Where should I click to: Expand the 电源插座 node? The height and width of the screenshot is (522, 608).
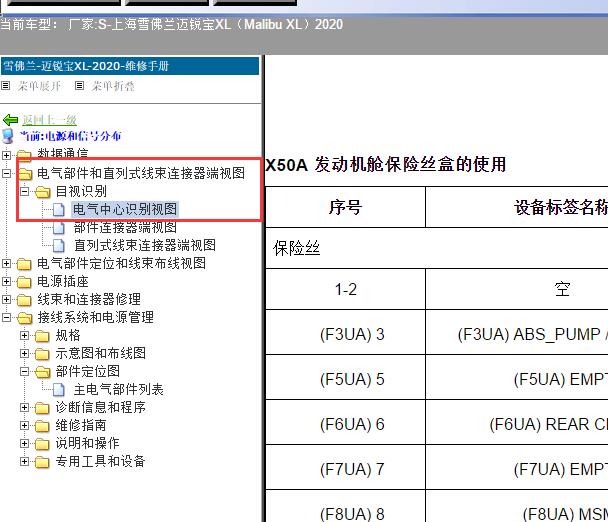pos(6,282)
